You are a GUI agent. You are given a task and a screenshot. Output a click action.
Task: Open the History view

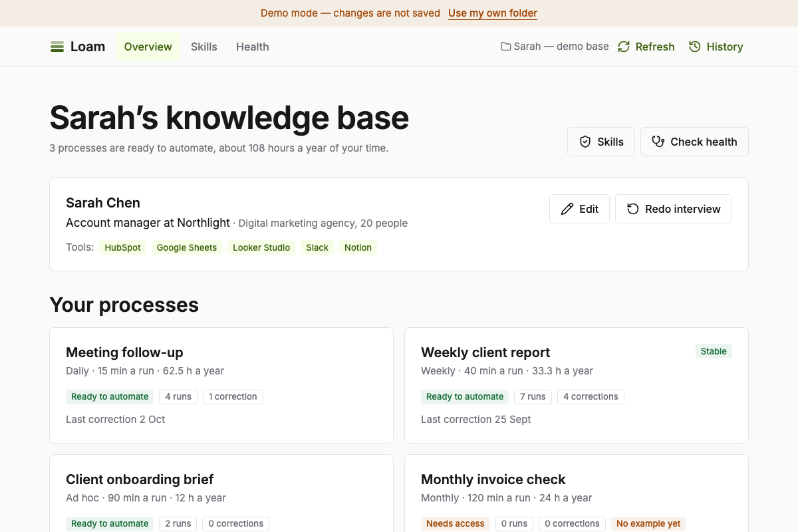[x=716, y=47]
